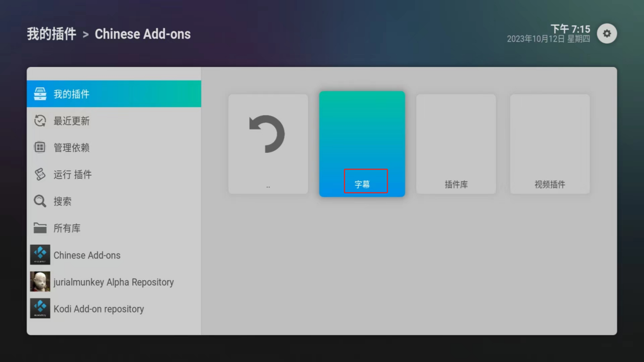Click the jurialmunkey Alpha Repository avatar
Image resolution: width=644 pixels, height=362 pixels.
pyautogui.click(x=40, y=282)
